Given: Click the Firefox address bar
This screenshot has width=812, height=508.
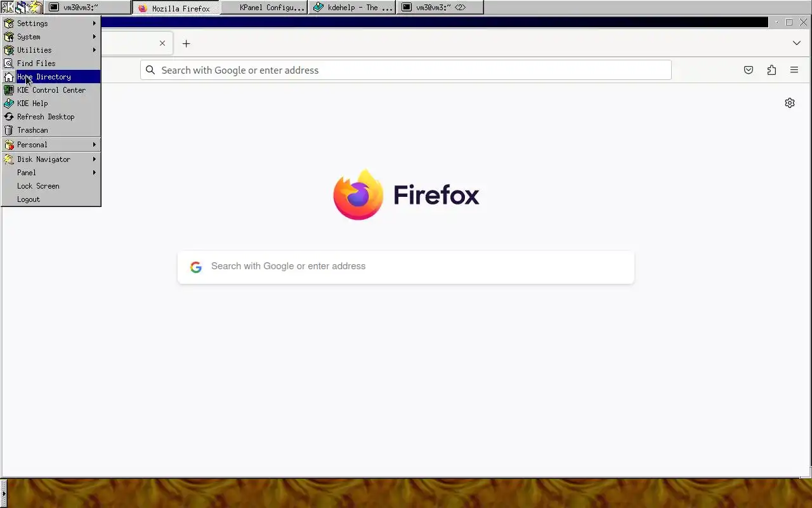Looking at the screenshot, I should (x=406, y=70).
